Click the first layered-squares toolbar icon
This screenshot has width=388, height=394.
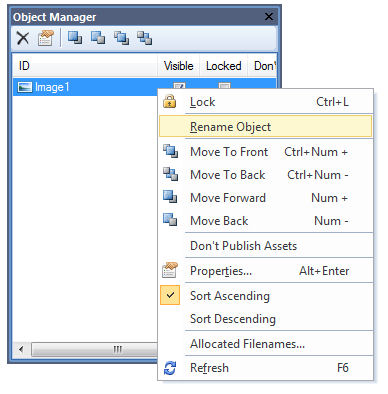[75, 37]
